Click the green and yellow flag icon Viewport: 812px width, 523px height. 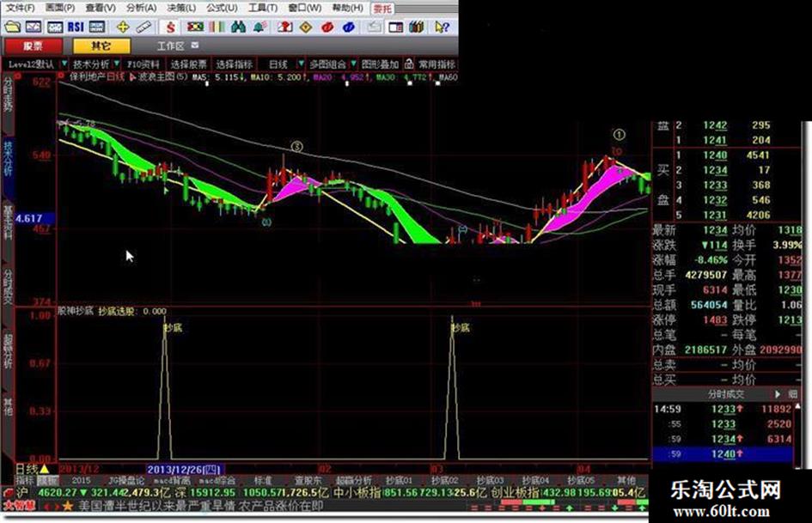(195, 27)
